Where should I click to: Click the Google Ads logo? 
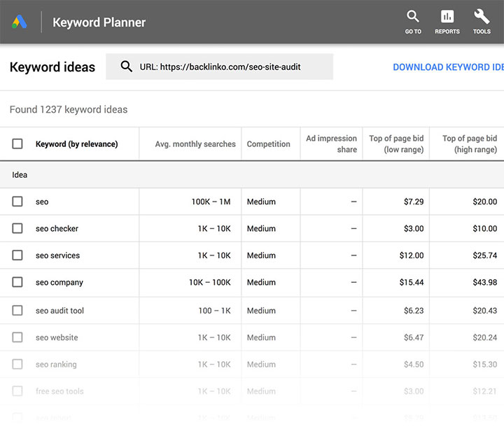(20, 22)
